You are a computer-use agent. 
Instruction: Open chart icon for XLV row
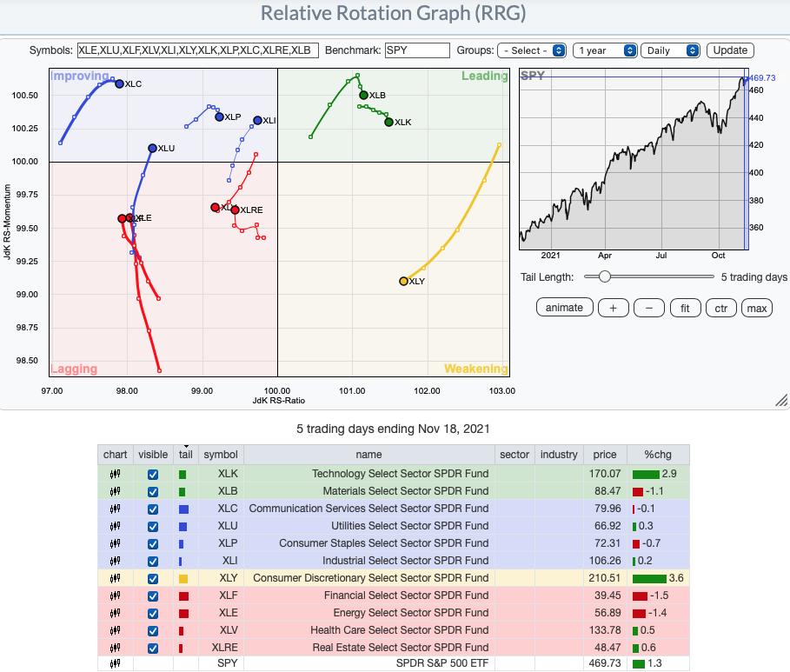pyautogui.click(x=115, y=630)
